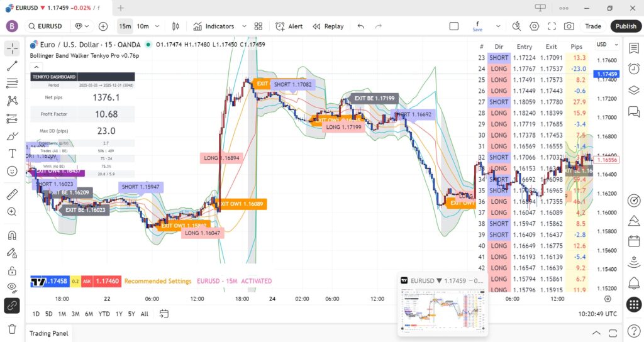Viewport: 644px width, 342px height.
Task: Expand the time interval dropdown arrow
Action: tap(157, 26)
